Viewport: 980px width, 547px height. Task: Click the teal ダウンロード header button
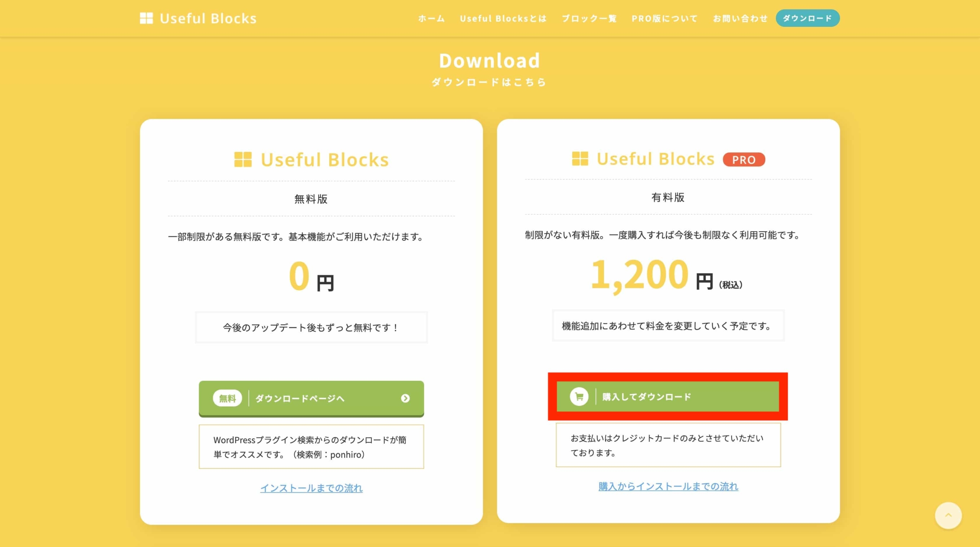[808, 18]
